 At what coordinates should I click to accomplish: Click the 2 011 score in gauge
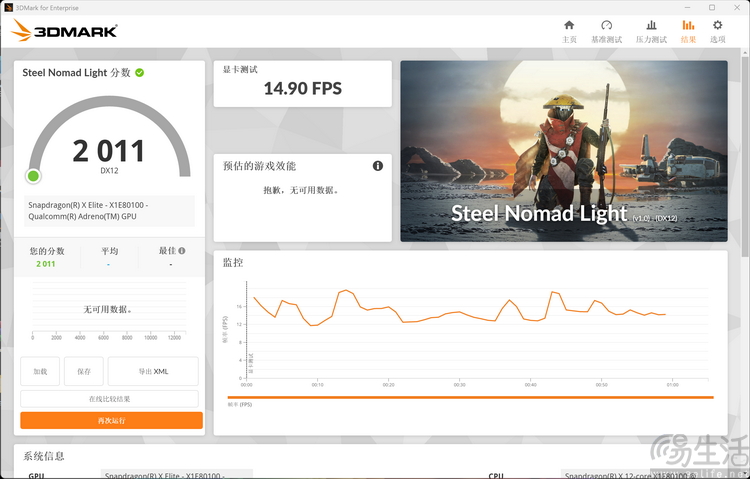point(109,151)
